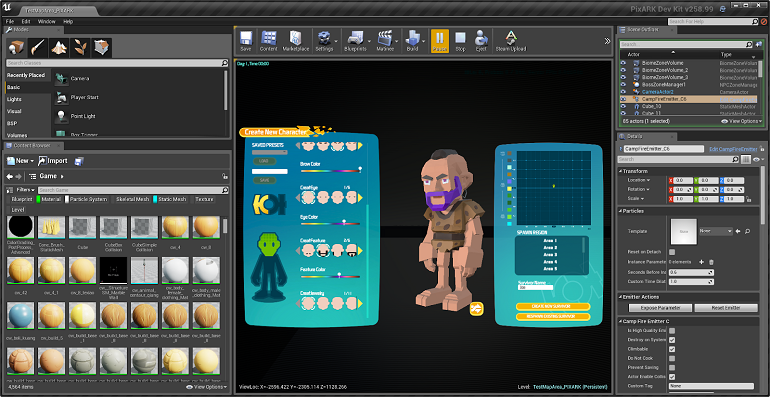
Task: Open the Edit menu
Action: [x=26, y=22]
